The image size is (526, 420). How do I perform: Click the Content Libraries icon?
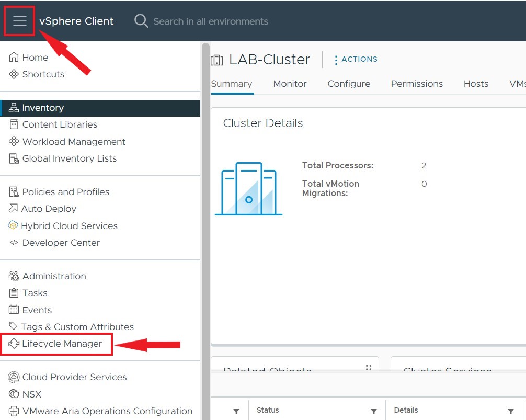[x=14, y=124]
